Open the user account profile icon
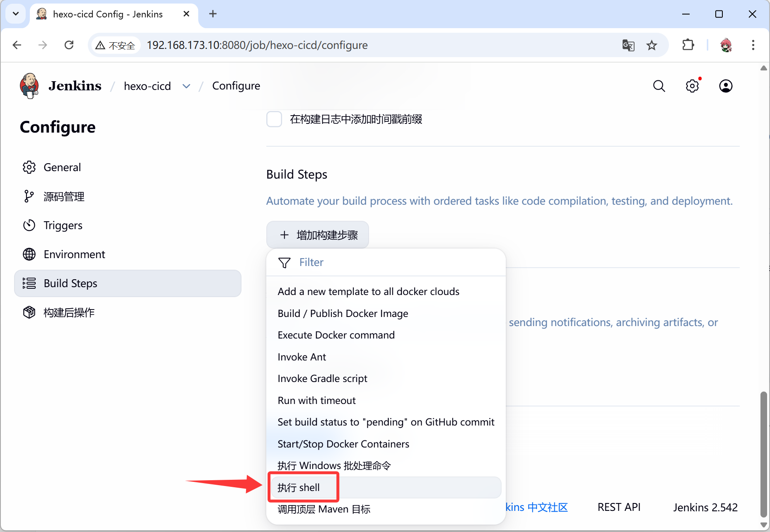 [725, 86]
